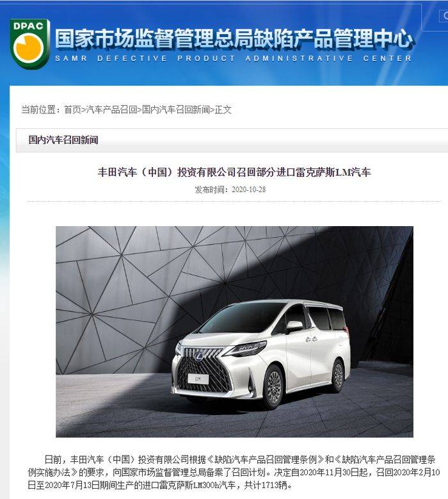The height and width of the screenshot is (499, 448).
Task: Click the publish date 2020-10-28
Action: tap(249, 190)
